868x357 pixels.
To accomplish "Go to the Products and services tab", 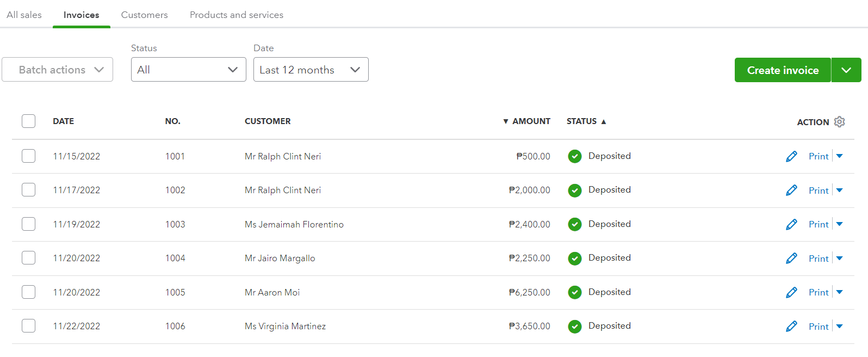I will (x=236, y=15).
